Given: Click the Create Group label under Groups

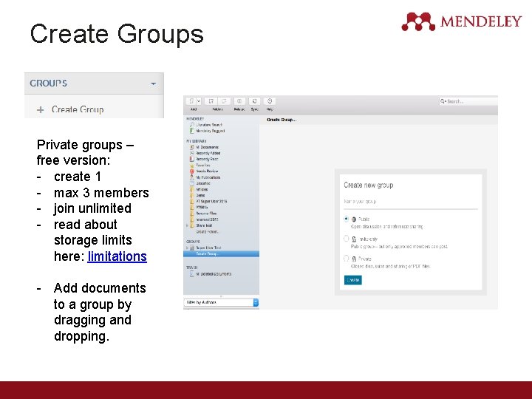Looking at the screenshot, I should [x=78, y=109].
